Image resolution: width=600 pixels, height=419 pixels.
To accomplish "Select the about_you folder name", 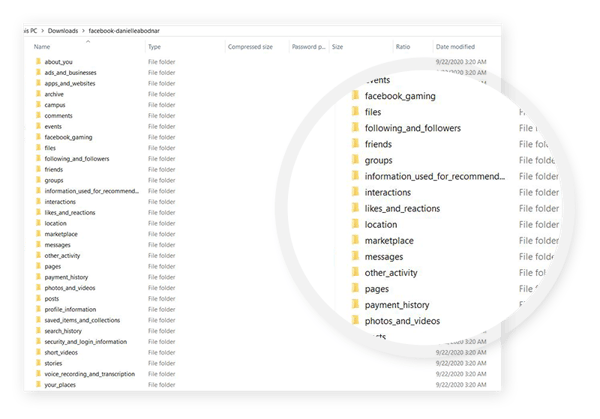I will click(59, 62).
